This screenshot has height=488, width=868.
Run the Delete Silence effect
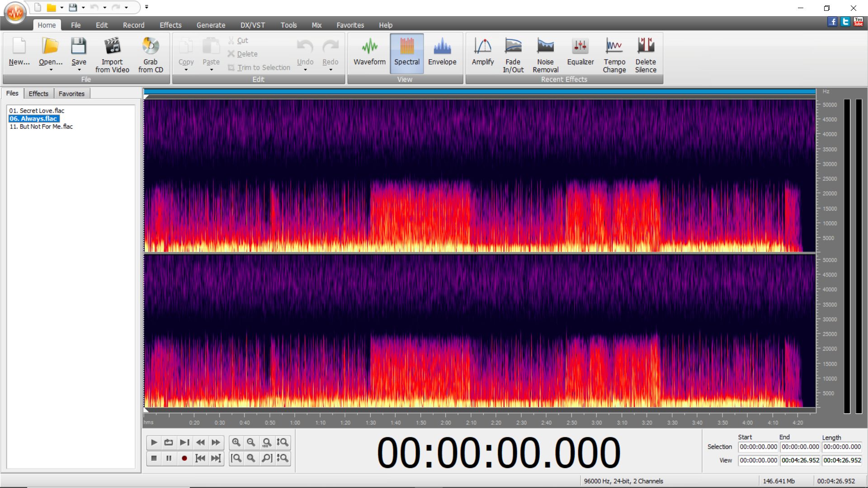point(646,53)
